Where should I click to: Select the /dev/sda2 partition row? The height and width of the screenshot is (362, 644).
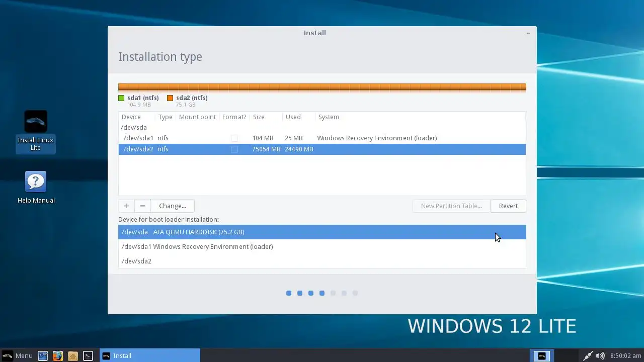322,149
